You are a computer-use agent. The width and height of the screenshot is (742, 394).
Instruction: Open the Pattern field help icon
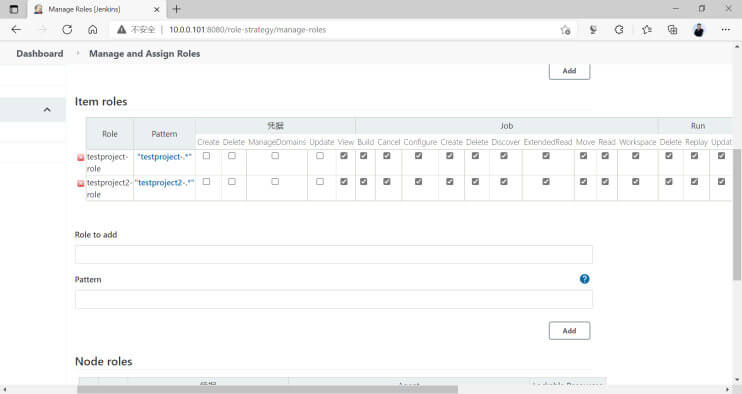[584, 279]
